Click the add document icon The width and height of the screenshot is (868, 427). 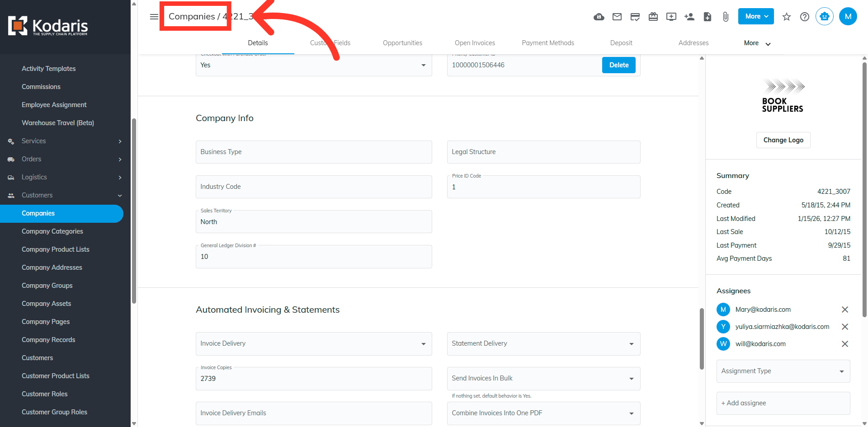click(708, 17)
